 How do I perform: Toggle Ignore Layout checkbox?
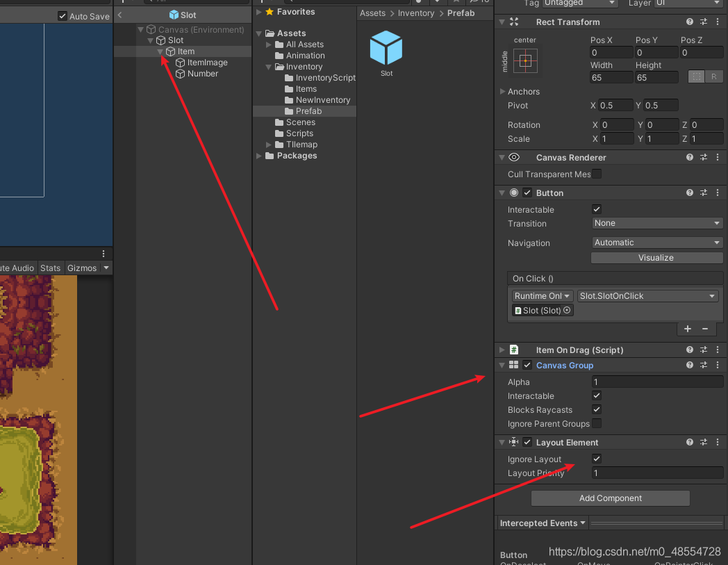[597, 459]
